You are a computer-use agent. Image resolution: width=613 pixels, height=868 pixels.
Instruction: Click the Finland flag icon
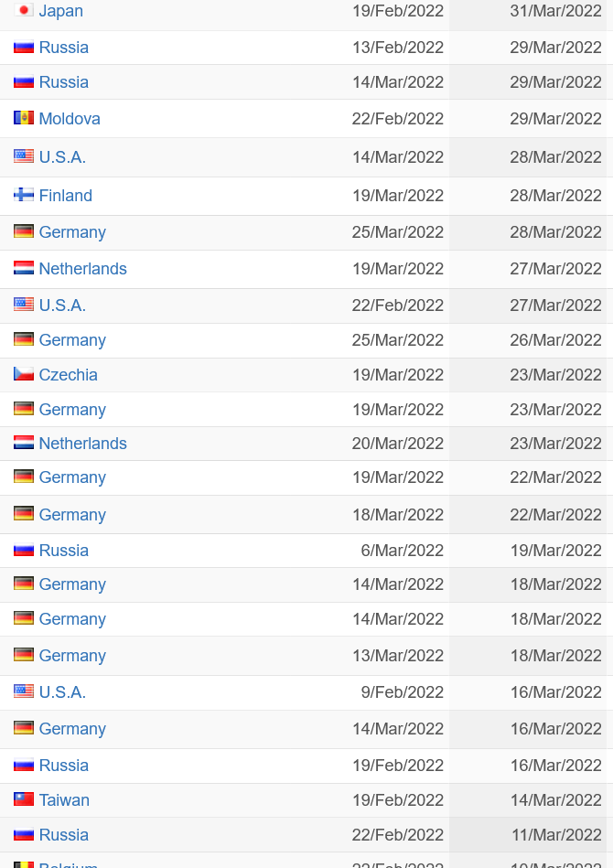point(24,194)
